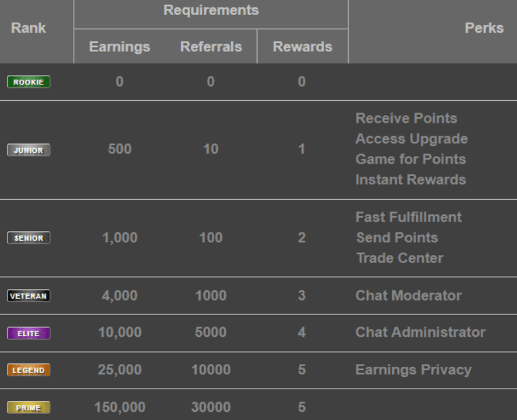Click the Perks column header
The image size is (517, 420).
(484, 28)
